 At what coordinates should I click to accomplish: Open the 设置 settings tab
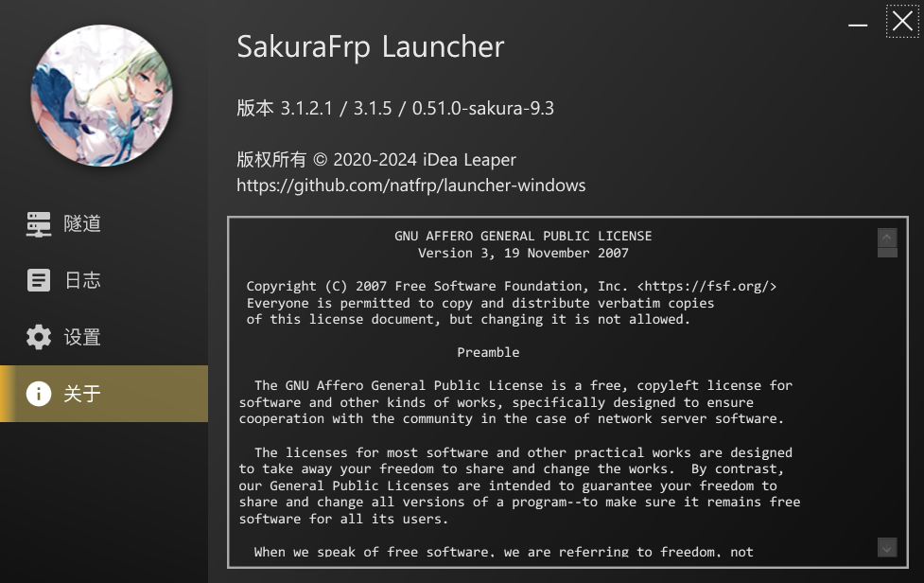tap(104, 337)
